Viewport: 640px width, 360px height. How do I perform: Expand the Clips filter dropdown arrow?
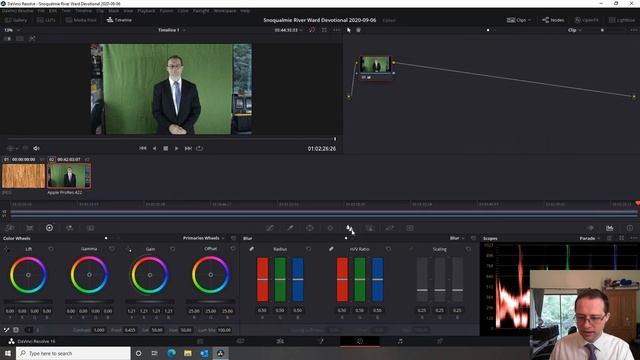pyautogui.click(x=530, y=20)
